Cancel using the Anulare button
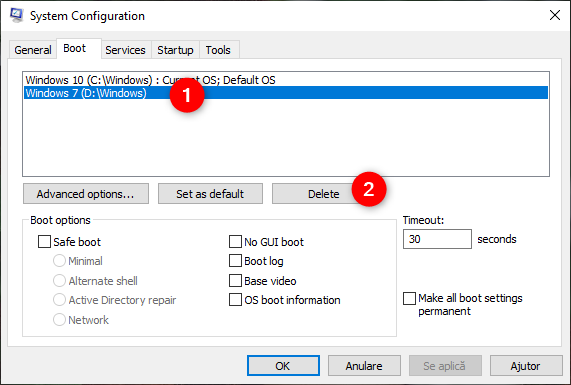 364,366
